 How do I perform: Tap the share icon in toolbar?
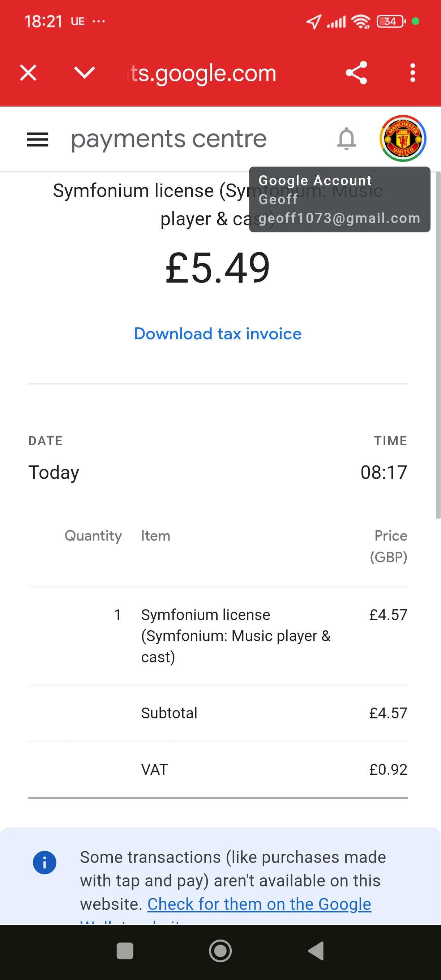point(356,73)
